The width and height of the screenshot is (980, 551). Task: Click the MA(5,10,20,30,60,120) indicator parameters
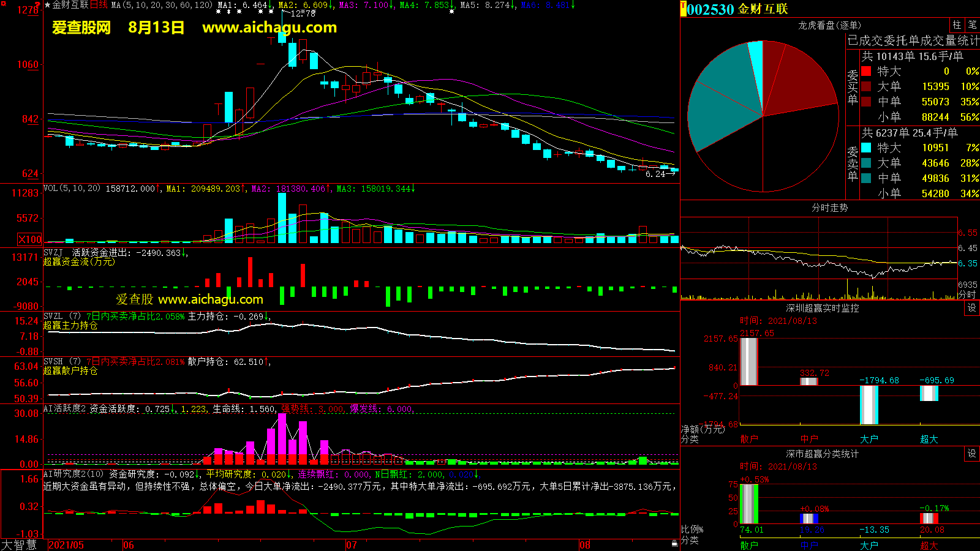[x=162, y=5]
